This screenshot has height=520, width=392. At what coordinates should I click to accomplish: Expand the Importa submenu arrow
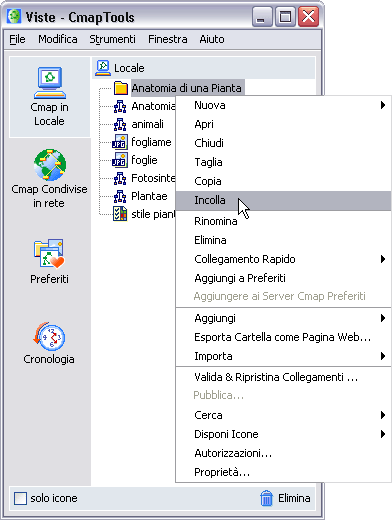383,356
